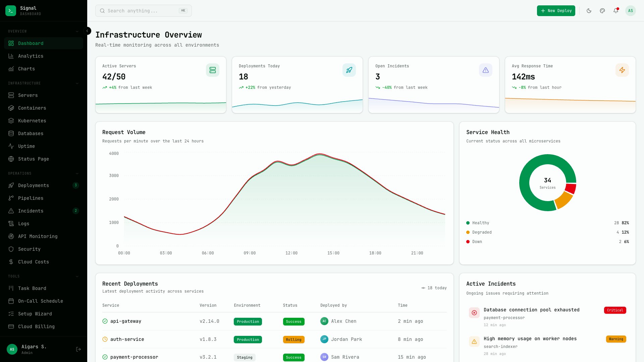The height and width of the screenshot is (362, 644).
Task: Collapse the sidebar with the arrow toggle
Action: pyautogui.click(x=87, y=31)
